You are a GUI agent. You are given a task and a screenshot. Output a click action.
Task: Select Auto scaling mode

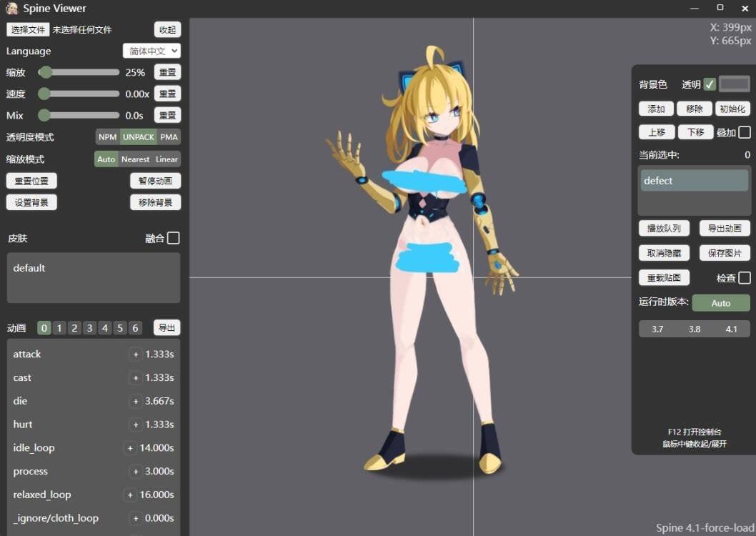pyautogui.click(x=106, y=159)
